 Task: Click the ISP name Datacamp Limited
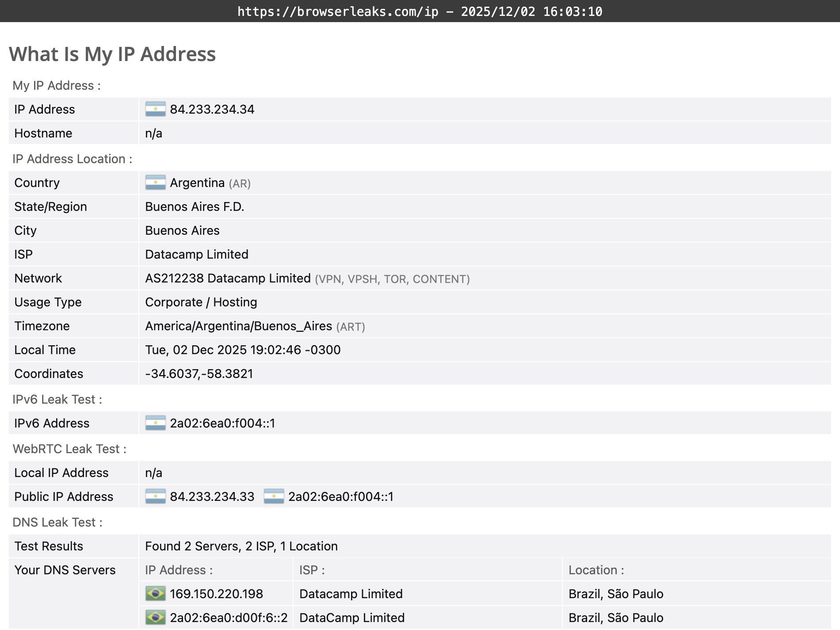[x=197, y=254]
